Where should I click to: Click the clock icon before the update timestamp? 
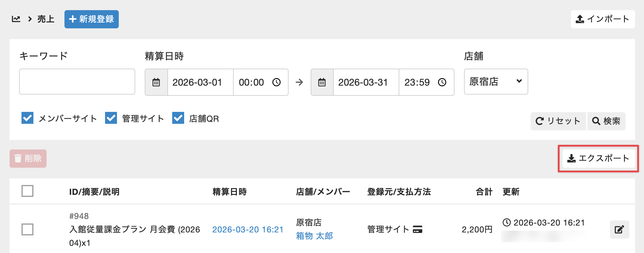point(506,222)
